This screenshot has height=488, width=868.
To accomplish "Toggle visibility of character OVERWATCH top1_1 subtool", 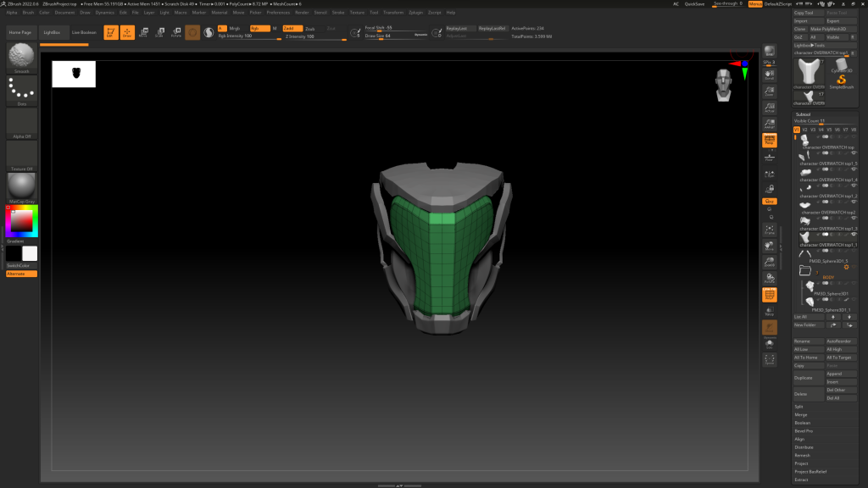I will click(x=854, y=235).
